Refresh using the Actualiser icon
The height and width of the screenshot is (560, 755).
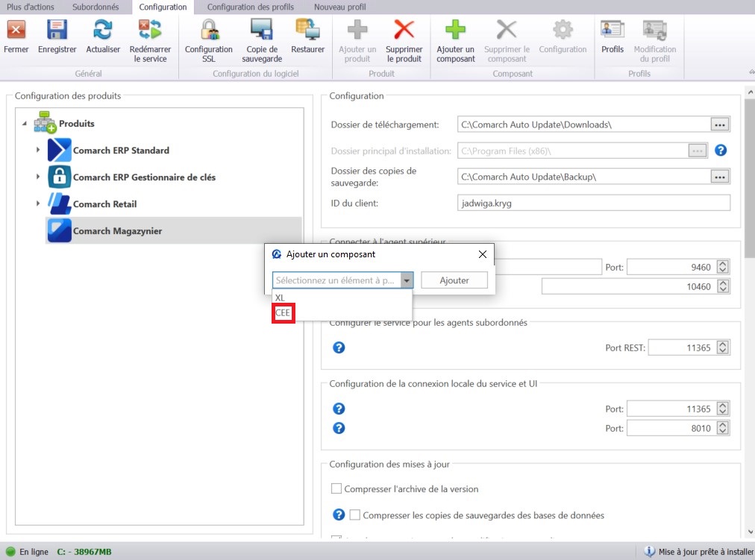102,30
